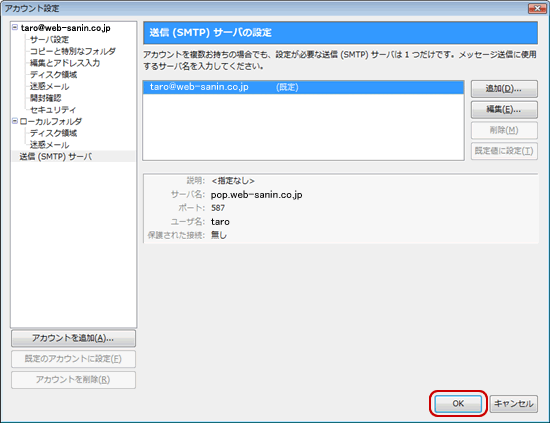Click the アカウントを追加(A)... button

73,338
